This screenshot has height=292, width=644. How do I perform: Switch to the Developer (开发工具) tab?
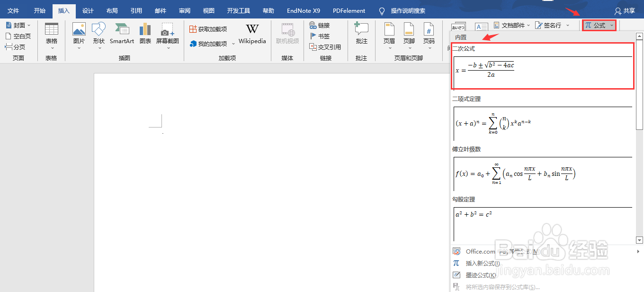click(238, 10)
